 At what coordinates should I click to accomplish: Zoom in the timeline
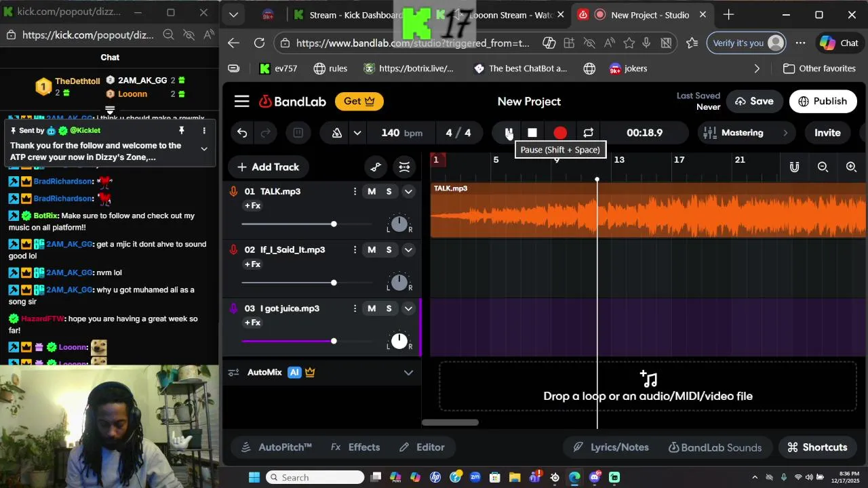(851, 167)
